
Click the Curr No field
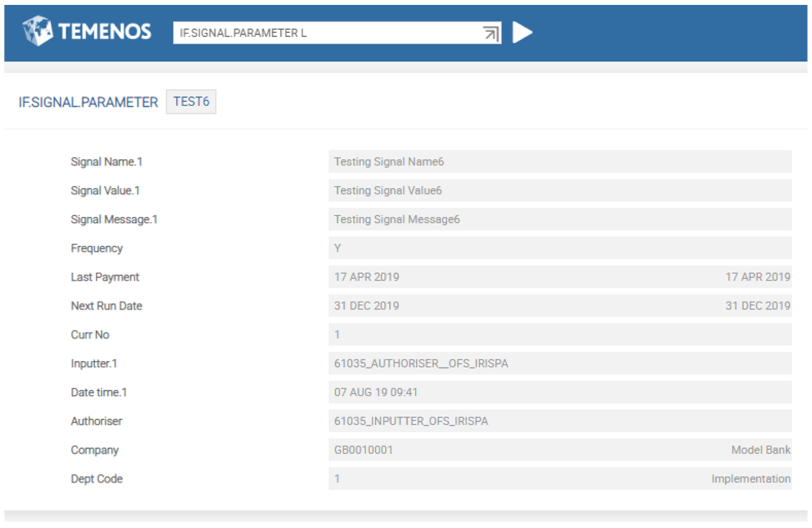click(x=558, y=335)
